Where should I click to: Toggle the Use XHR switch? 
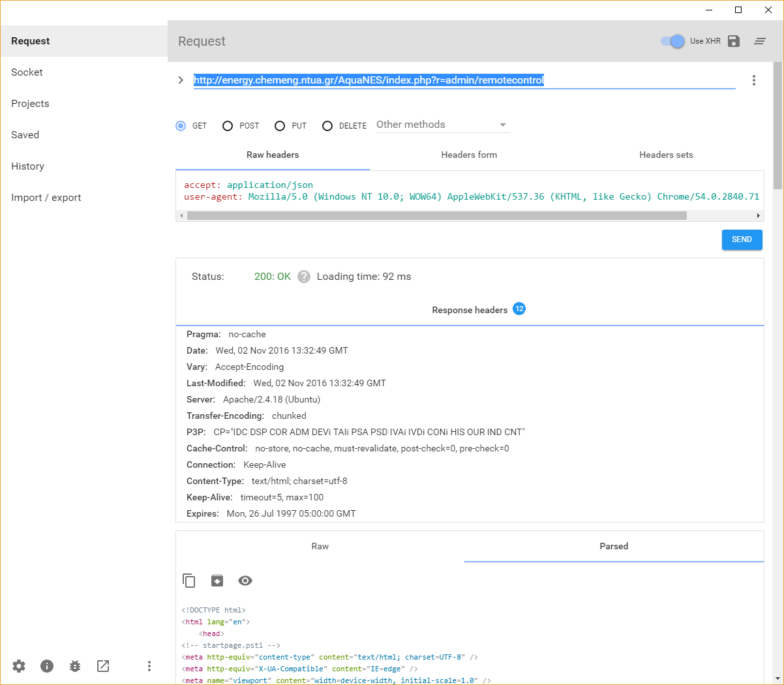[673, 41]
